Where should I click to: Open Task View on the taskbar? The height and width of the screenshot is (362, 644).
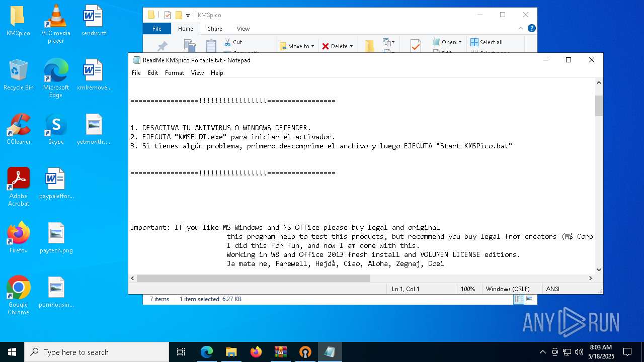pyautogui.click(x=181, y=352)
